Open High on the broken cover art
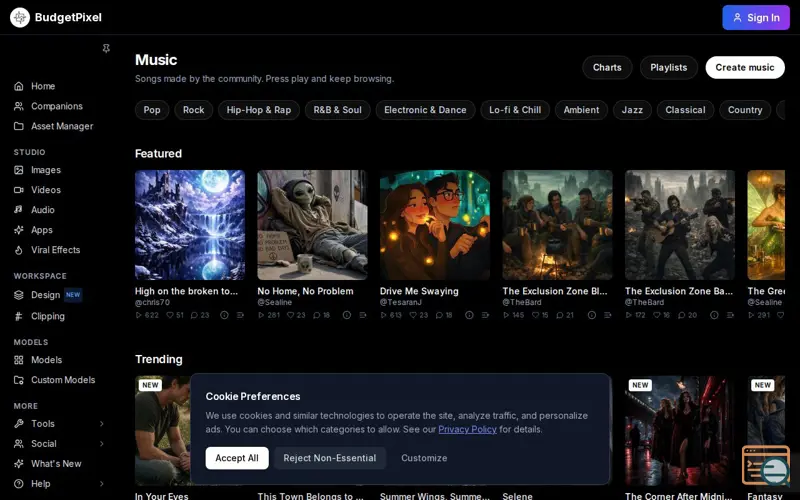This screenshot has width=800, height=500. pos(190,225)
